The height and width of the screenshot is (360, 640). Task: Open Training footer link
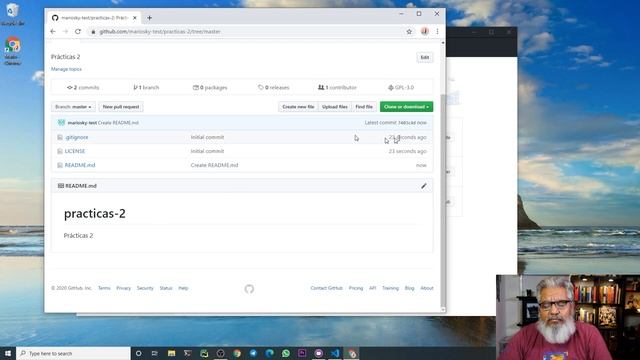[x=390, y=288]
